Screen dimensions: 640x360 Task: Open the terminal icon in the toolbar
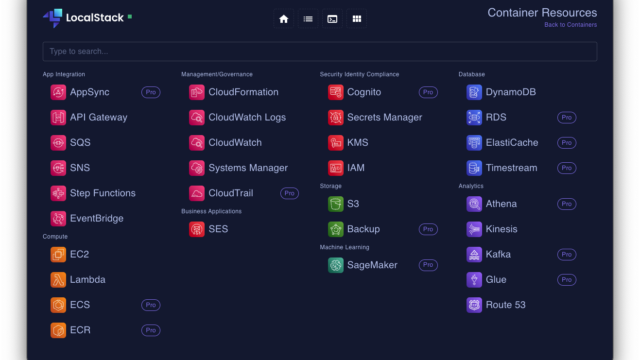332,19
